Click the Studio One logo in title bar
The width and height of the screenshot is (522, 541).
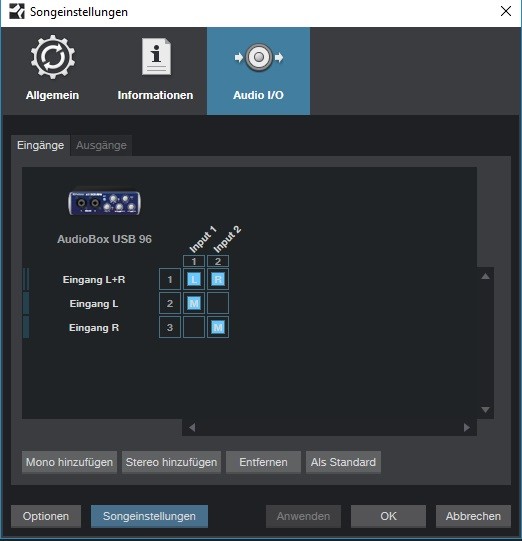[17, 11]
